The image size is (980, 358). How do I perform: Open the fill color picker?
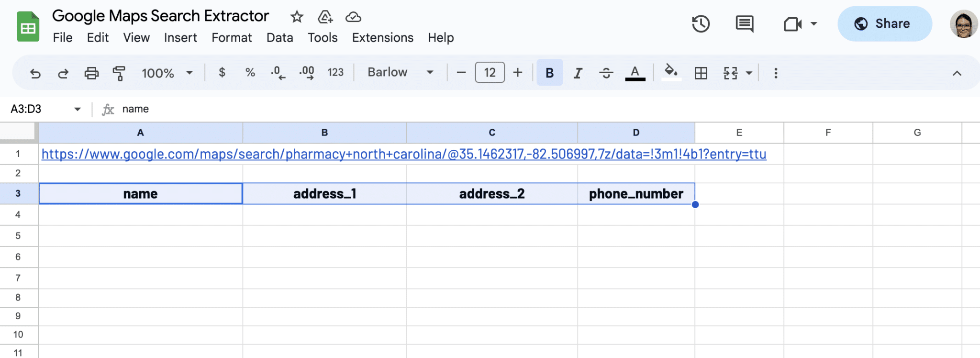point(671,73)
